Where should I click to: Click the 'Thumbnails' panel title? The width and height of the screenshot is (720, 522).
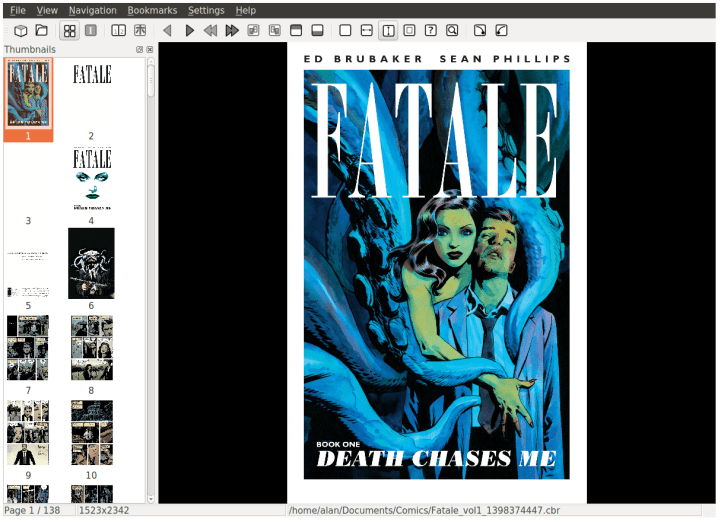point(30,50)
